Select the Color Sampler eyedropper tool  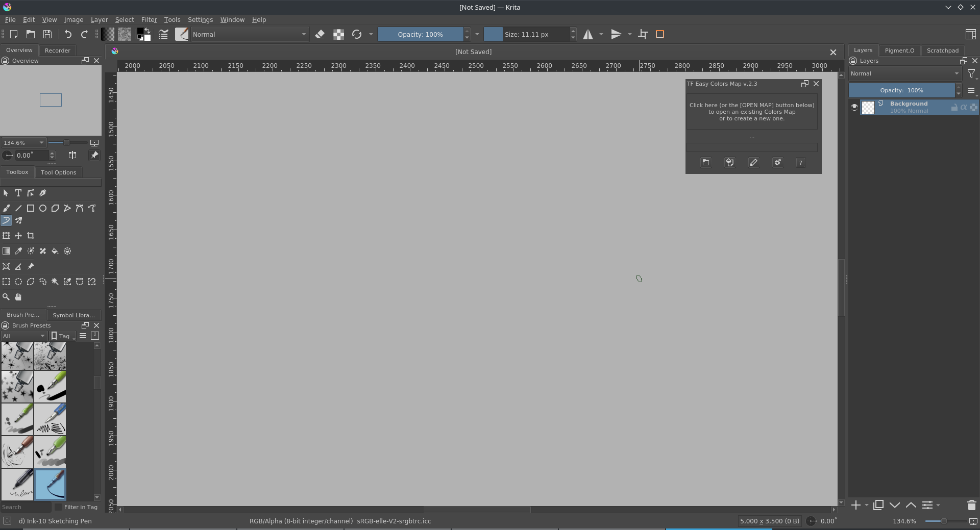[x=18, y=251]
